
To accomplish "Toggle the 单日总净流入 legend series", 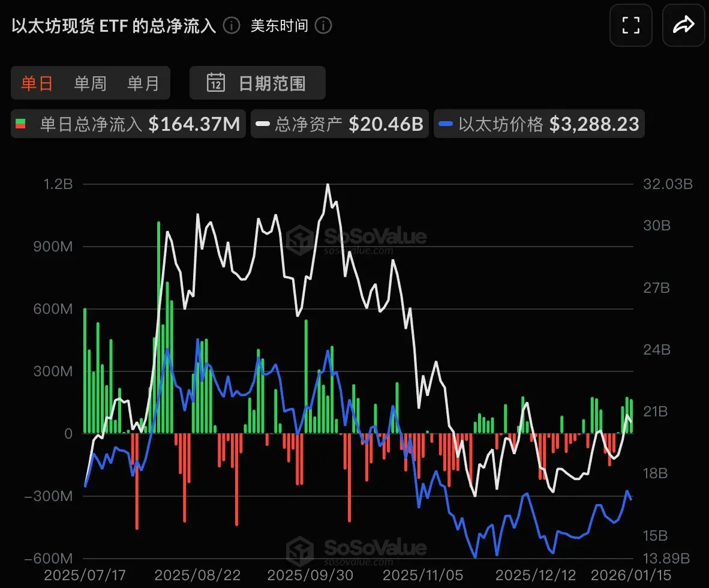I will point(128,124).
